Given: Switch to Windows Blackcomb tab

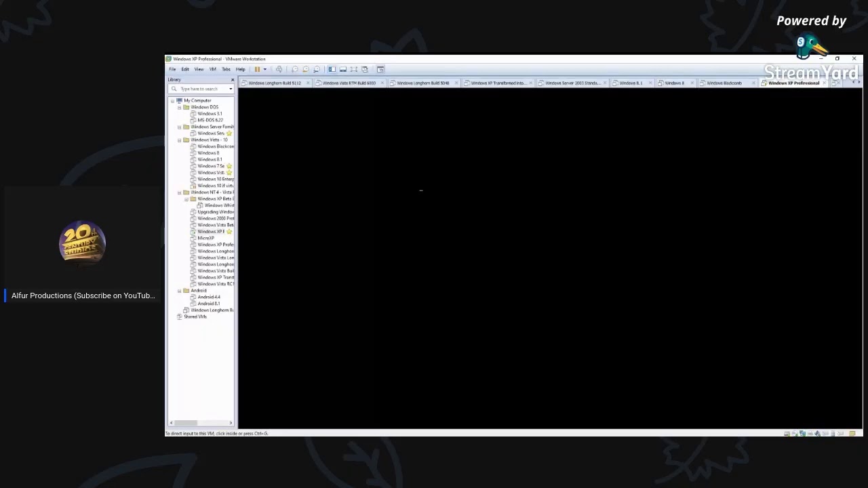Looking at the screenshot, I should (724, 83).
